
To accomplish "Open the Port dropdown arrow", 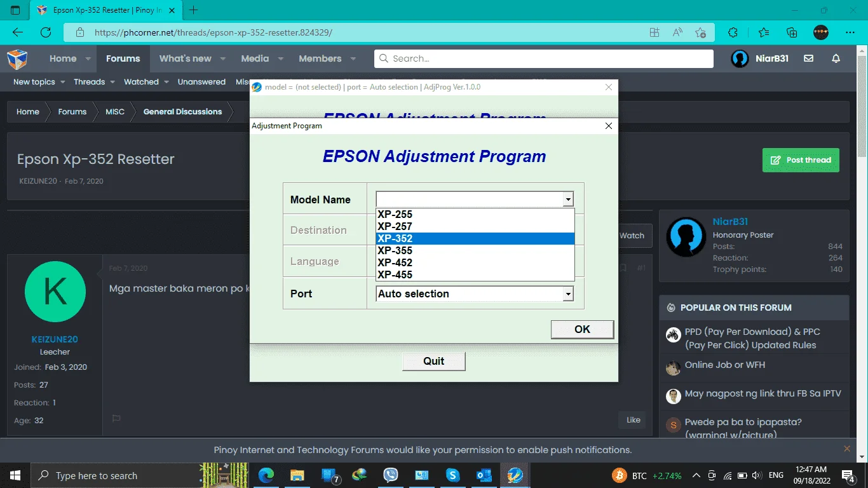I will point(568,294).
